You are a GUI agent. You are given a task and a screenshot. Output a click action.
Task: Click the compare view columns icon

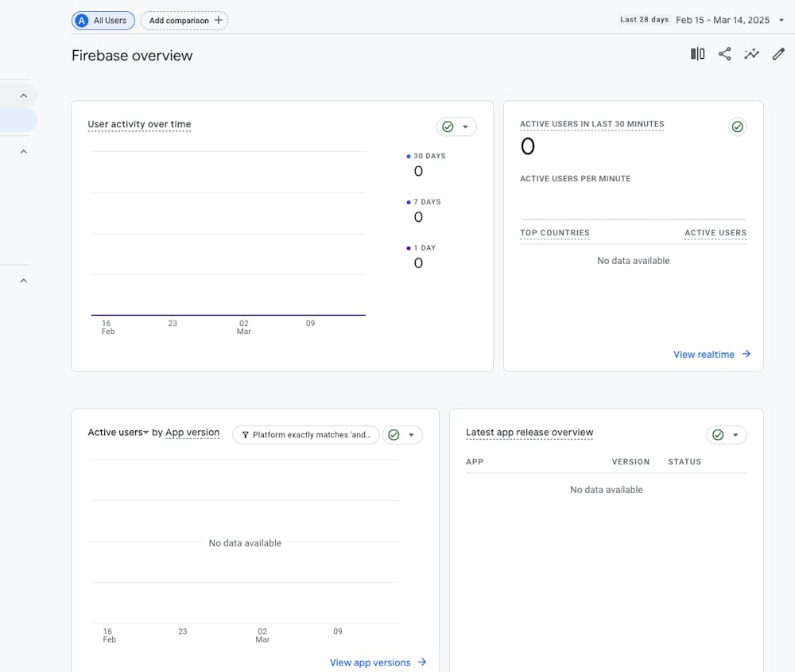[697, 54]
